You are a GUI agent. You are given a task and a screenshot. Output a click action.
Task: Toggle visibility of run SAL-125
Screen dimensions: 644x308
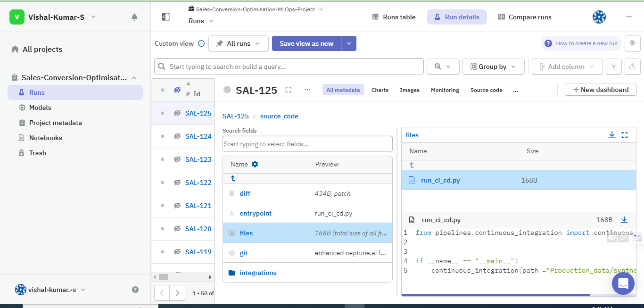tap(177, 113)
